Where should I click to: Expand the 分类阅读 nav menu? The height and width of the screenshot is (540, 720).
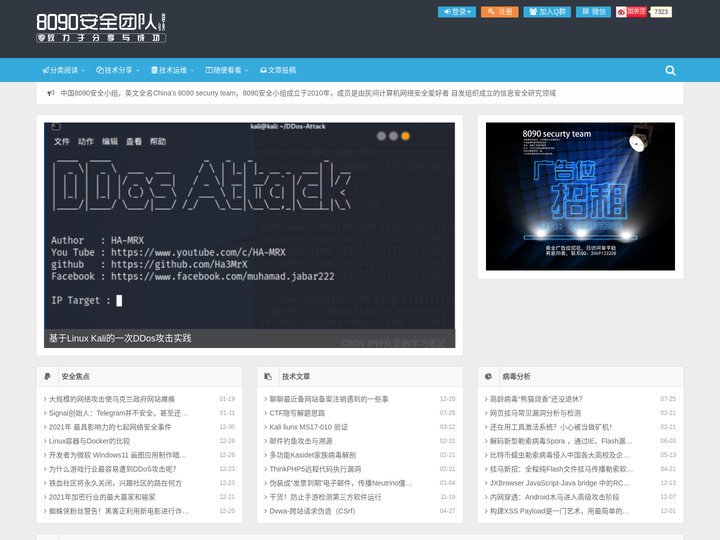(x=63, y=70)
